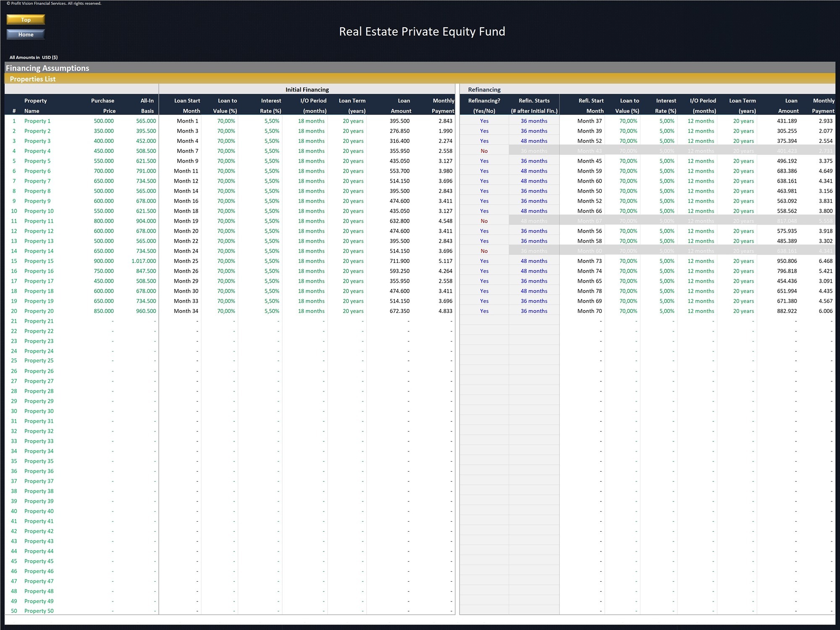Image resolution: width=840 pixels, height=630 pixels.
Task: Click Property 10 refi interest rate 5,00%
Action: click(x=667, y=211)
